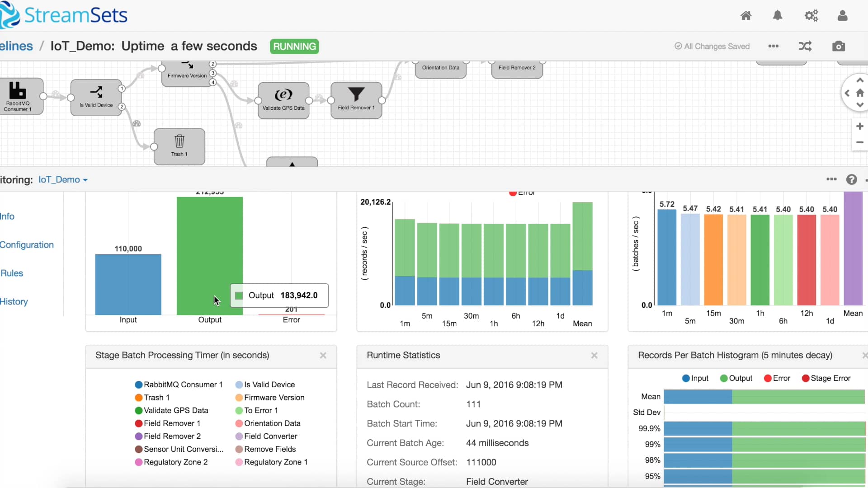
Task: Select the Configuration sidebar tab
Action: point(26,244)
